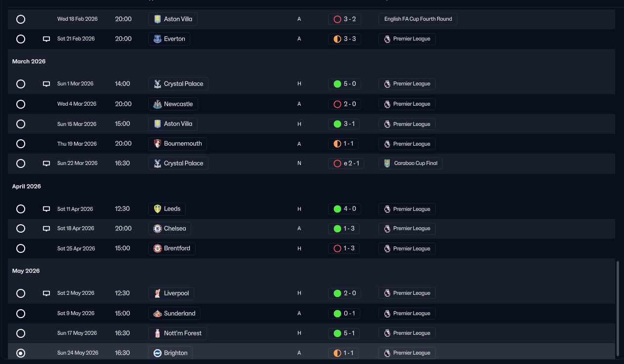Click the Premier League logo on Liverpool row

387,293
